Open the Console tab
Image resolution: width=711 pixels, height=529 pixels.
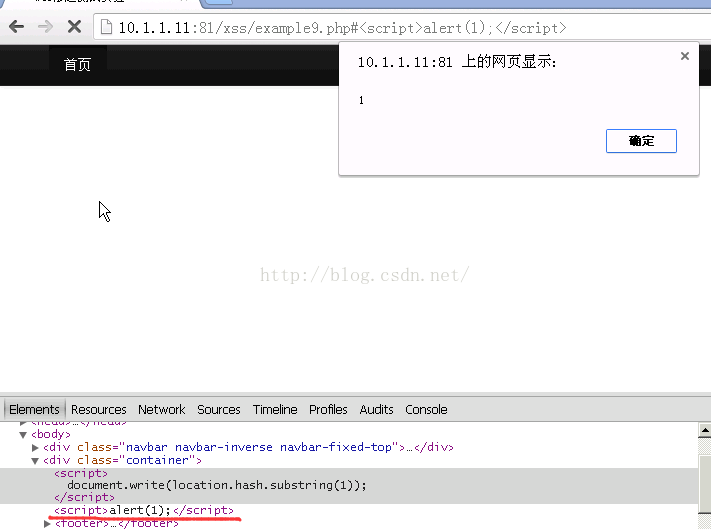[x=426, y=409]
